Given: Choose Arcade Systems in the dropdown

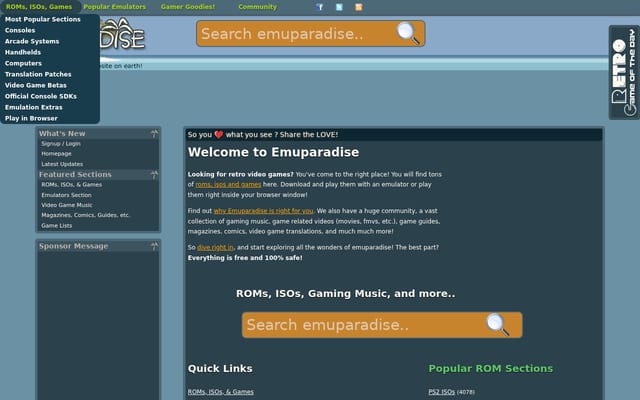Looking at the screenshot, I should coord(32,41).
